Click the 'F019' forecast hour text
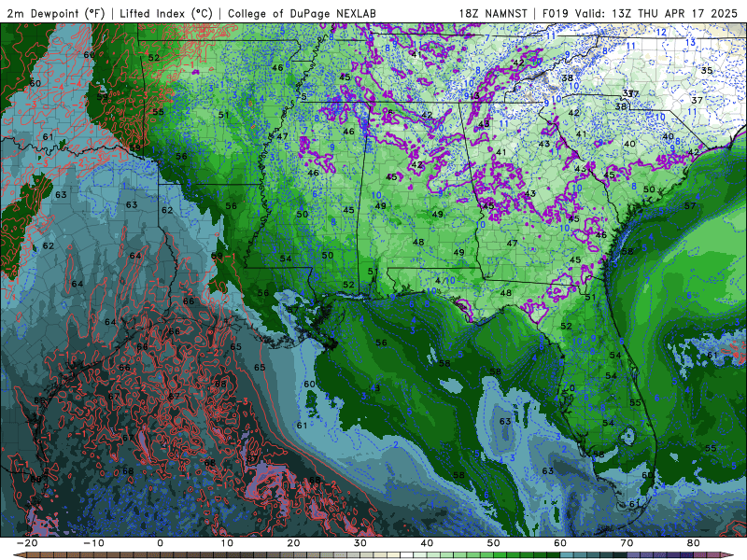 556,14
